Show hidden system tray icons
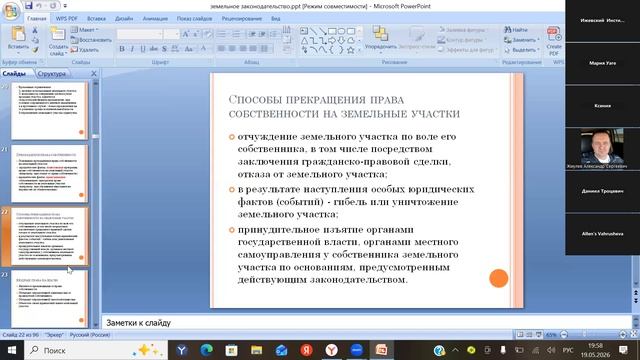 [x=456, y=350]
